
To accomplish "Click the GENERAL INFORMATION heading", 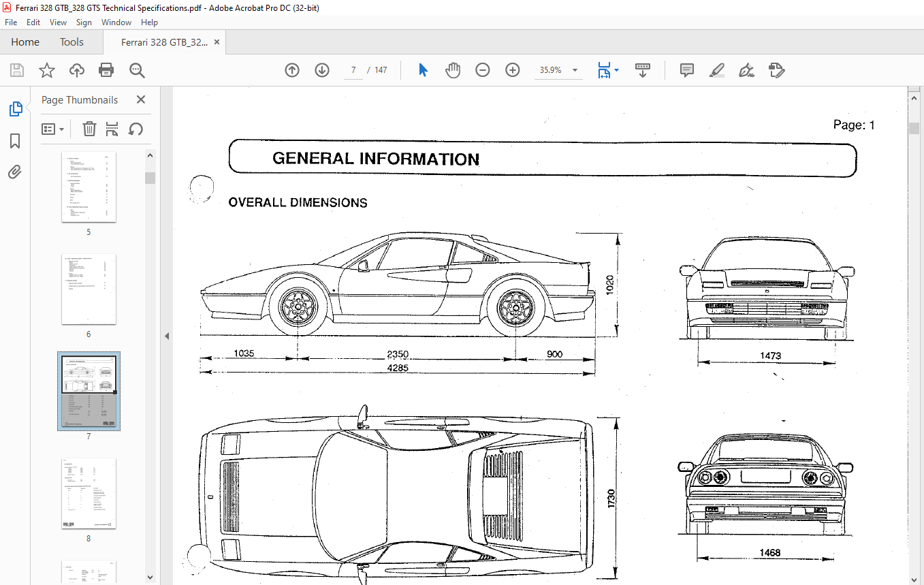I will click(x=376, y=159).
